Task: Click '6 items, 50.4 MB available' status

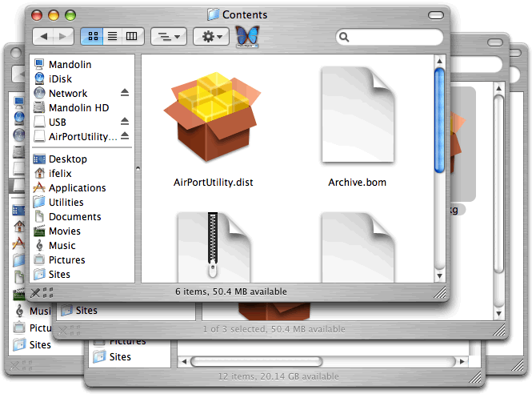Action: 230,291
